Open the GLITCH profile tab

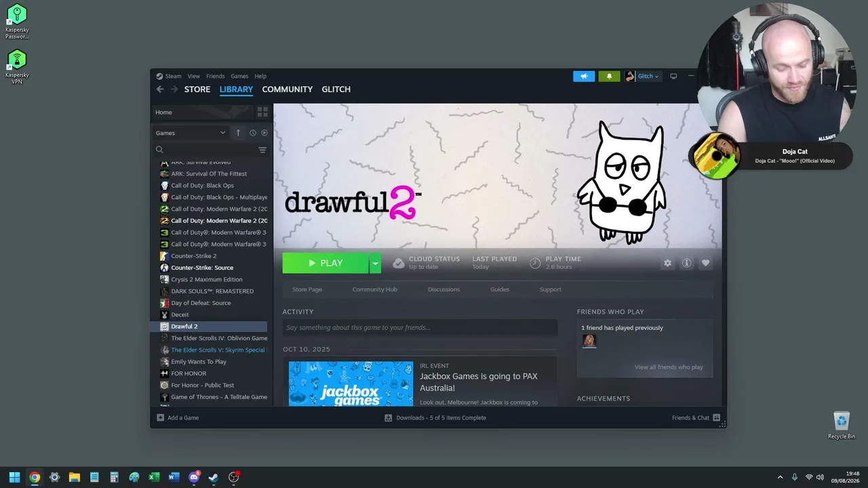tap(336, 89)
